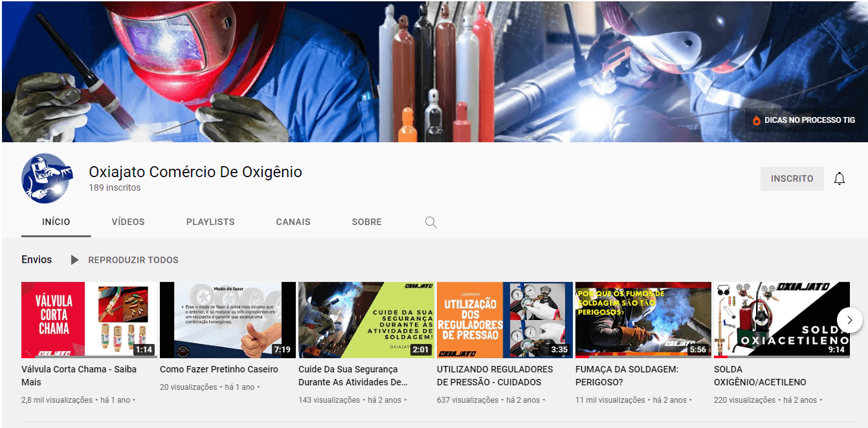Open the PLAYLISTS tab
The image size is (868, 428).
[210, 222]
